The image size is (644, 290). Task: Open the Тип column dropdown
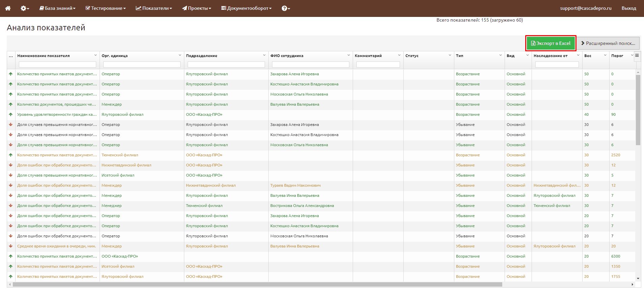(501, 55)
